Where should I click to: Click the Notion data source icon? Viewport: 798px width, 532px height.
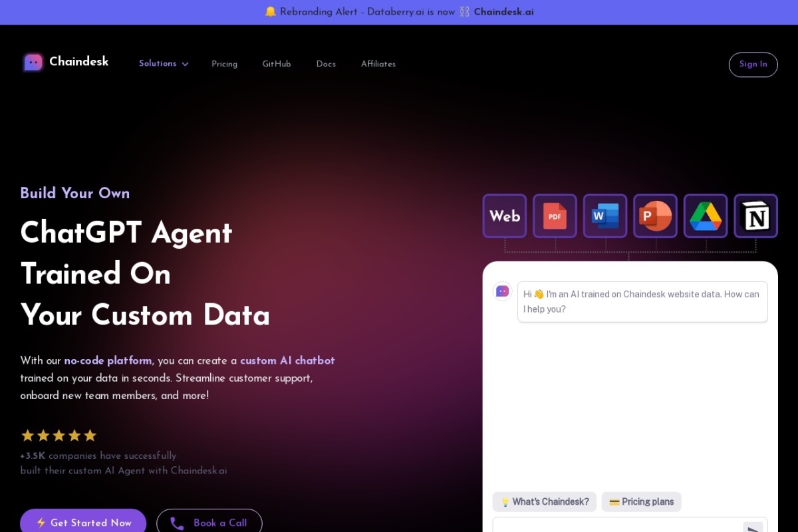755,216
